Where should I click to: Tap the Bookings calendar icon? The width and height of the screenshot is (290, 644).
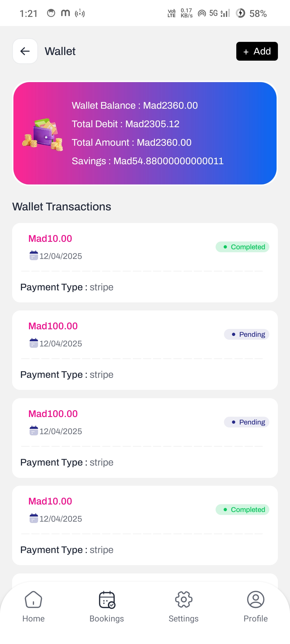click(107, 599)
